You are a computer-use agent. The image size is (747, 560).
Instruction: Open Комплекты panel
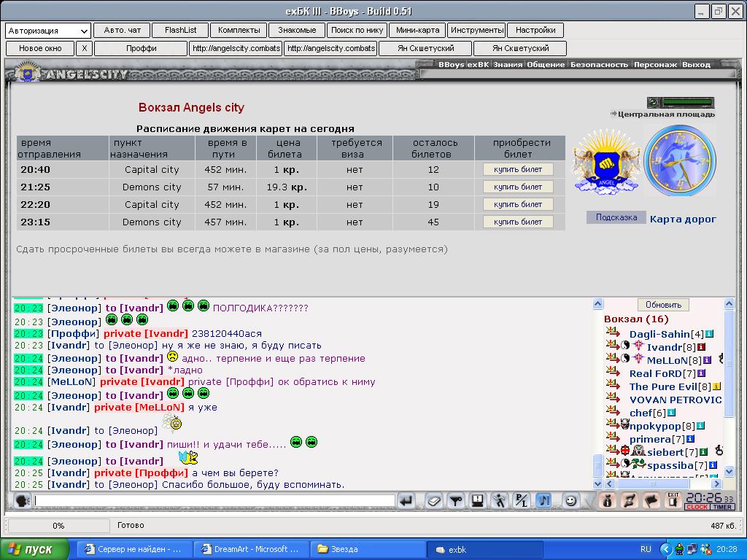pos(239,30)
